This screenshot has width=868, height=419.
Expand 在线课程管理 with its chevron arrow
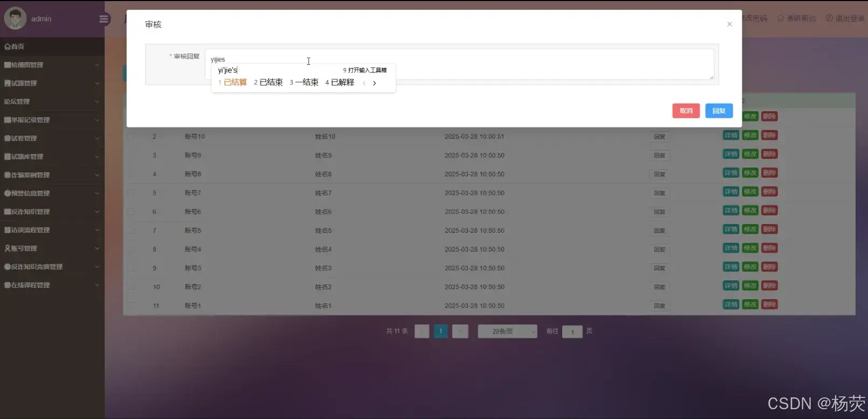click(97, 285)
